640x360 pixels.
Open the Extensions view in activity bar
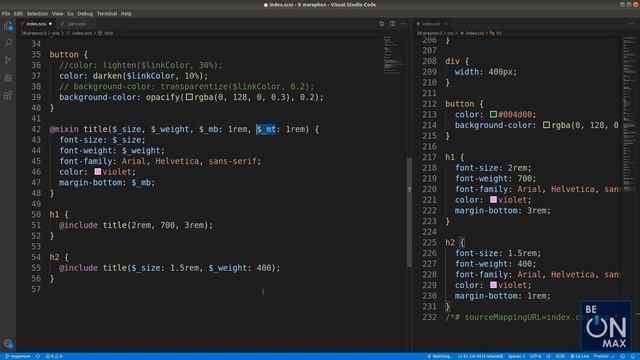8,95
